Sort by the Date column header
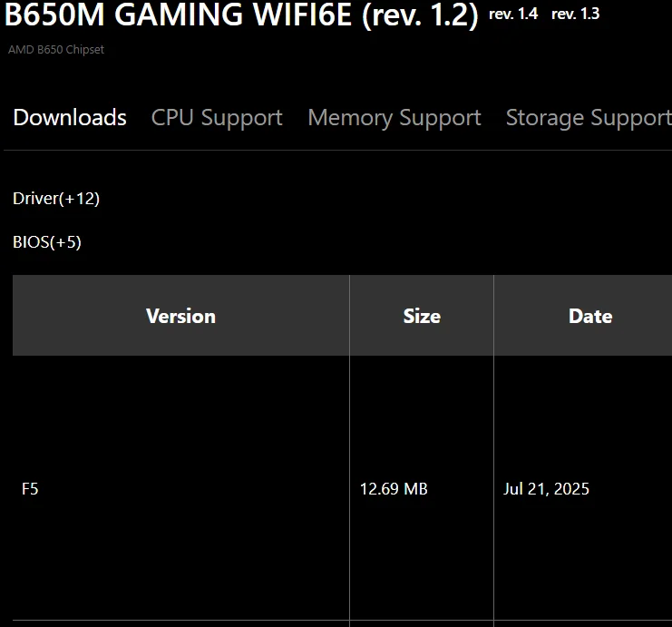 tap(590, 316)
